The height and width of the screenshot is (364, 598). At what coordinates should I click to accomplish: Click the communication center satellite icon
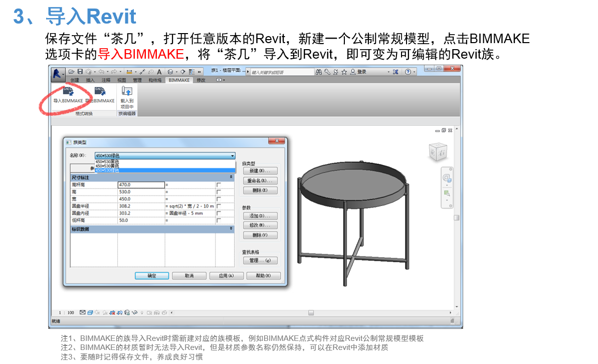click(x=335, y=72)
